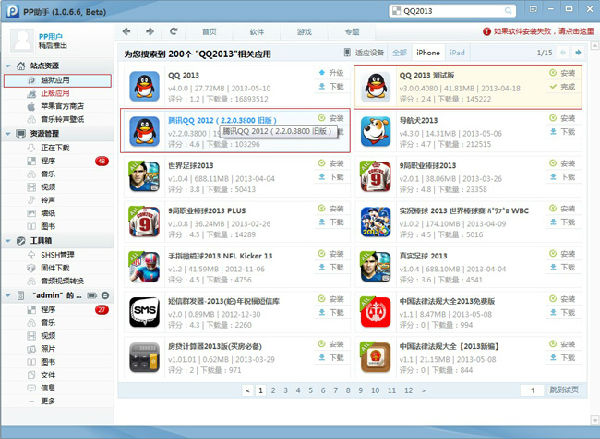
Task: Click the PP用户 avatar picture
Action: 22,40
